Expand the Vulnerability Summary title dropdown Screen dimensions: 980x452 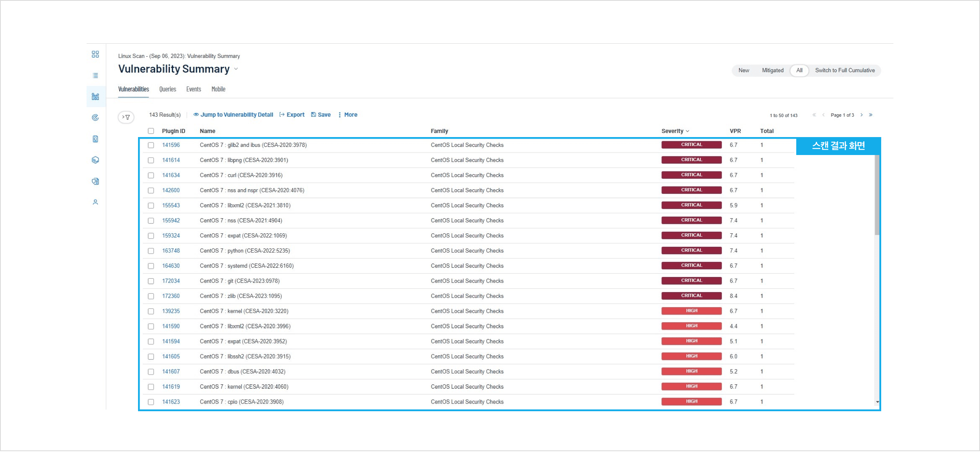pyautogui.click(x=236, y=69)
